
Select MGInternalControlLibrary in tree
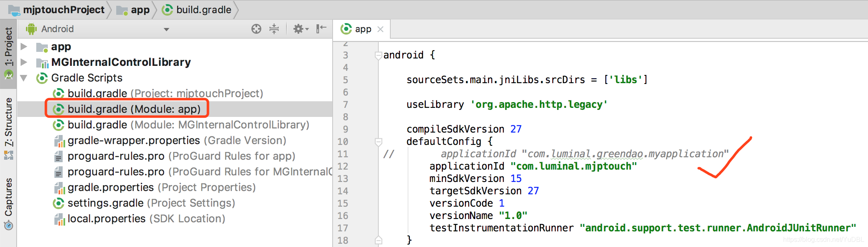(x=121, y=62)
